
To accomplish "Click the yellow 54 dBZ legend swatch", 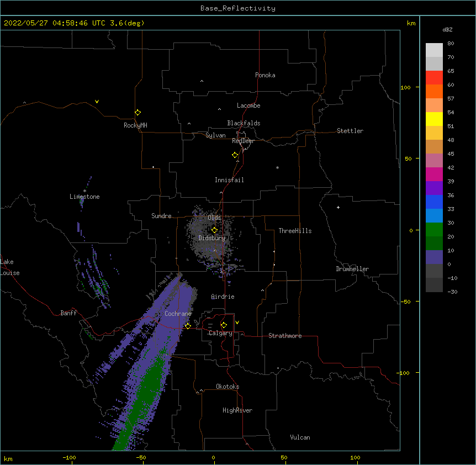I will [434, 119].
